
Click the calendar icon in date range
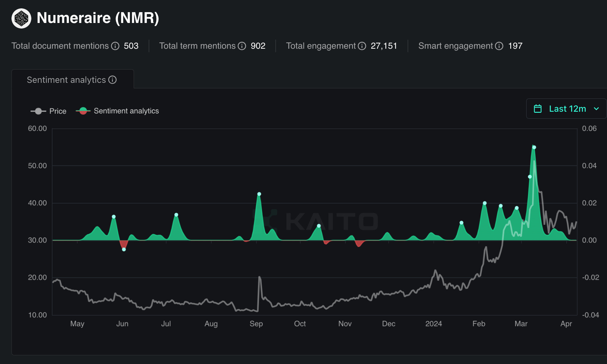pyautogui.click(x=538, y=109)
